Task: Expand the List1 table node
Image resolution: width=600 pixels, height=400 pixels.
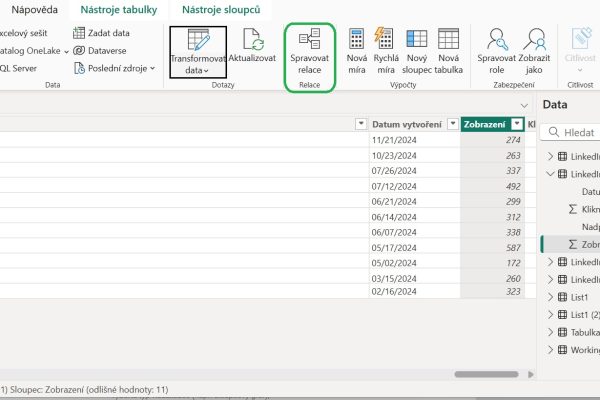Action: [550, 297]
